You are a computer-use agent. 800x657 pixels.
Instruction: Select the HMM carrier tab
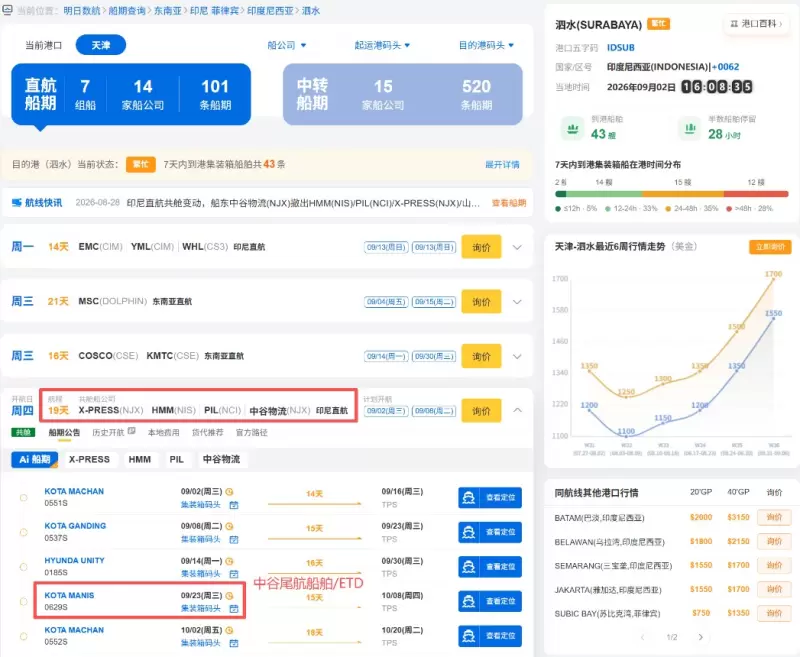tap(139, 460)
